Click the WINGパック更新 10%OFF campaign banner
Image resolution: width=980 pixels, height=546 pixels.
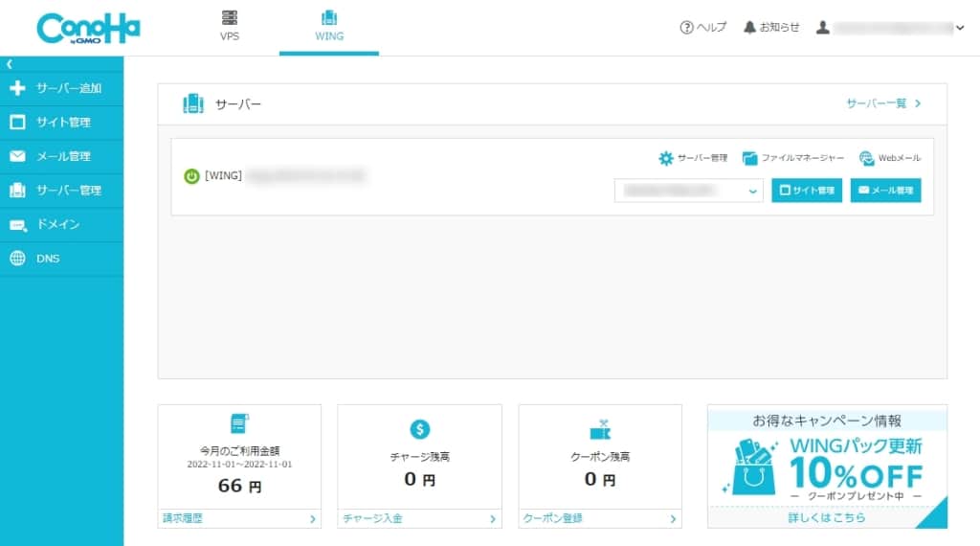point(827,466)
